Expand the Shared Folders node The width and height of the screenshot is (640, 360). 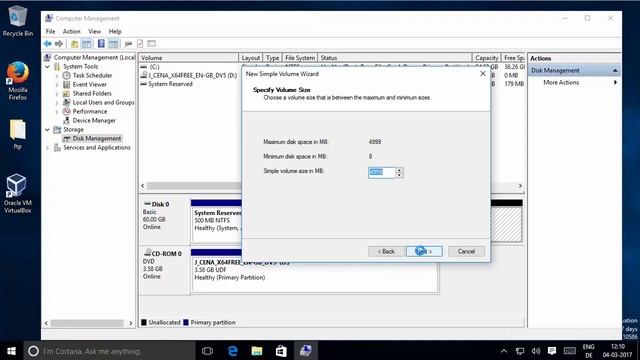[x=57, y=93]
